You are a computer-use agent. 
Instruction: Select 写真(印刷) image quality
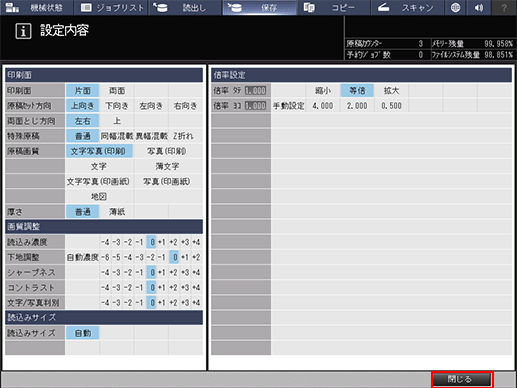click(x=168, y=151)
